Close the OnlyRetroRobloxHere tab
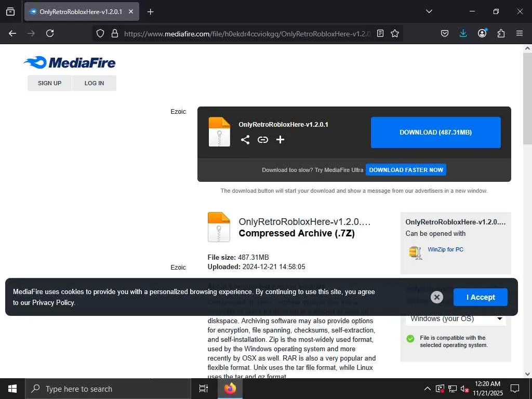The image size is (532, 399). point(131,11)
